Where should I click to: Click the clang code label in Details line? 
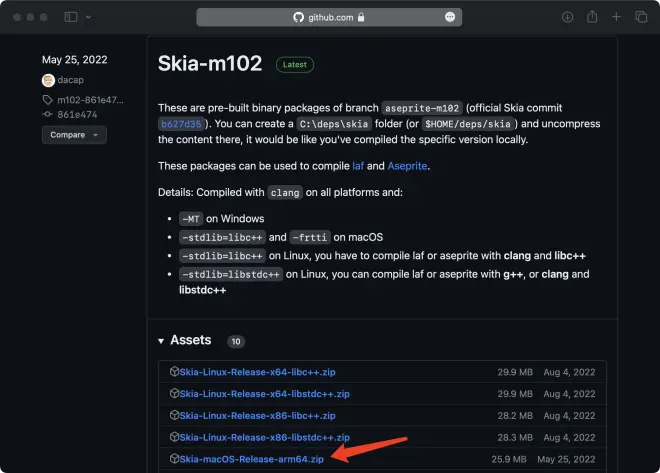(285, 193)
